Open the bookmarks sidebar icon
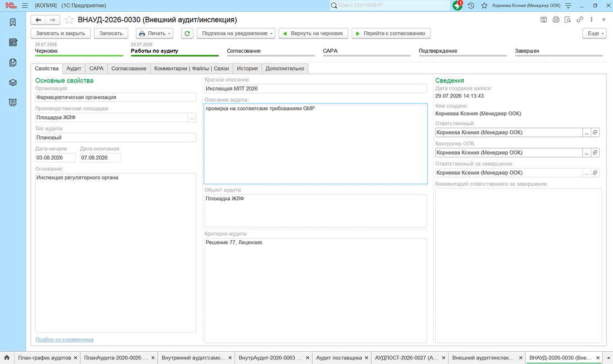 (13, 22)
